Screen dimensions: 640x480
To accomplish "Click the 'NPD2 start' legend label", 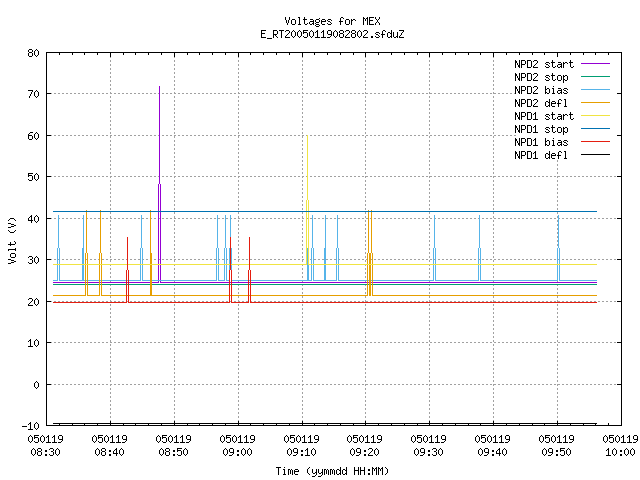I will pos(544,64).
